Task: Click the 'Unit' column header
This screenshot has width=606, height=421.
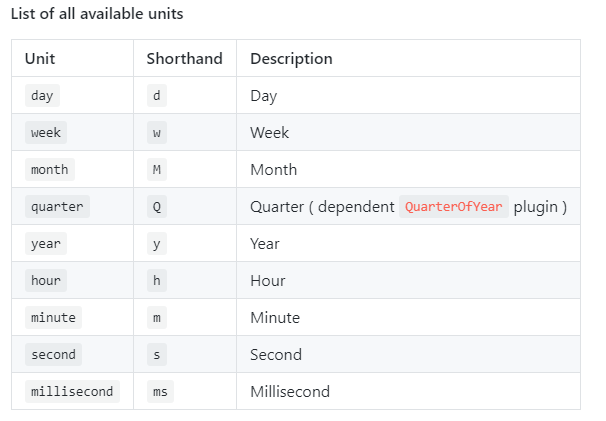Action: [x=40, y=59]
